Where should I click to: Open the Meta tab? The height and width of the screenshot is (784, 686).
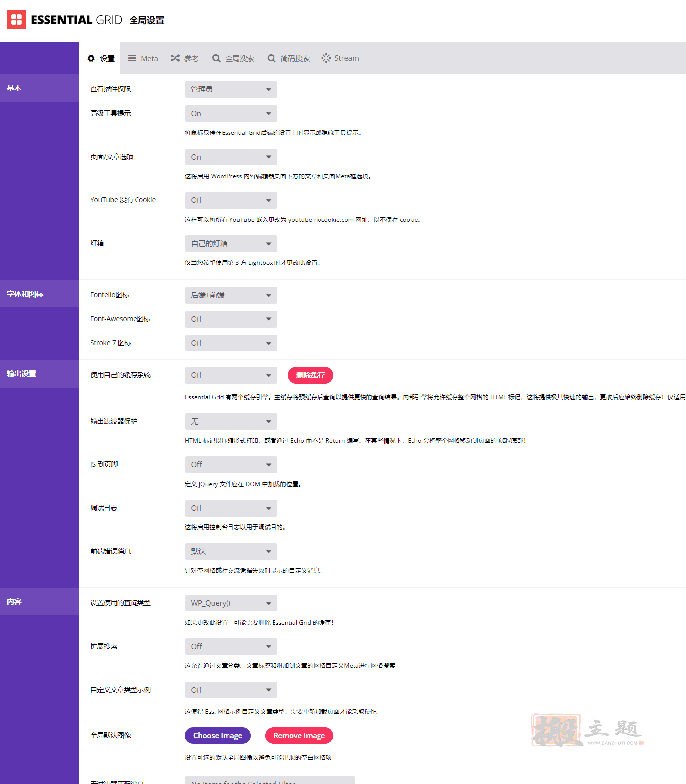143,58
